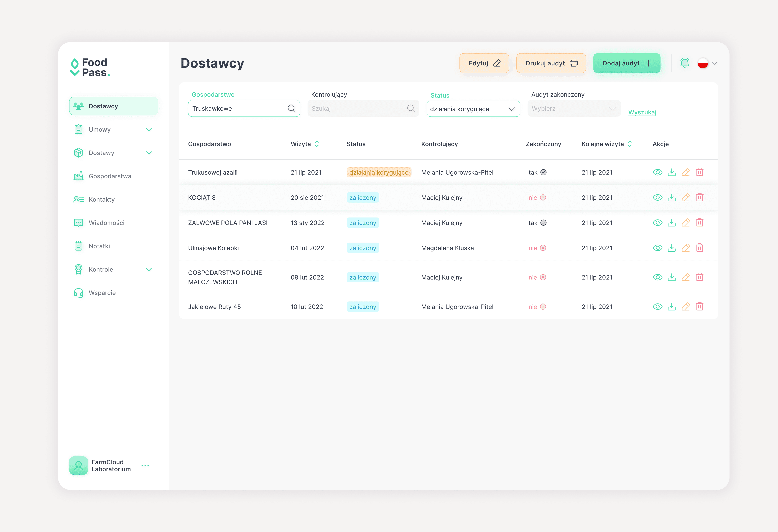The width and height of the screenshot is (778, 532).
Task: Delete the Jakielowe Ruty 45 audit
Action: point(699,307)
